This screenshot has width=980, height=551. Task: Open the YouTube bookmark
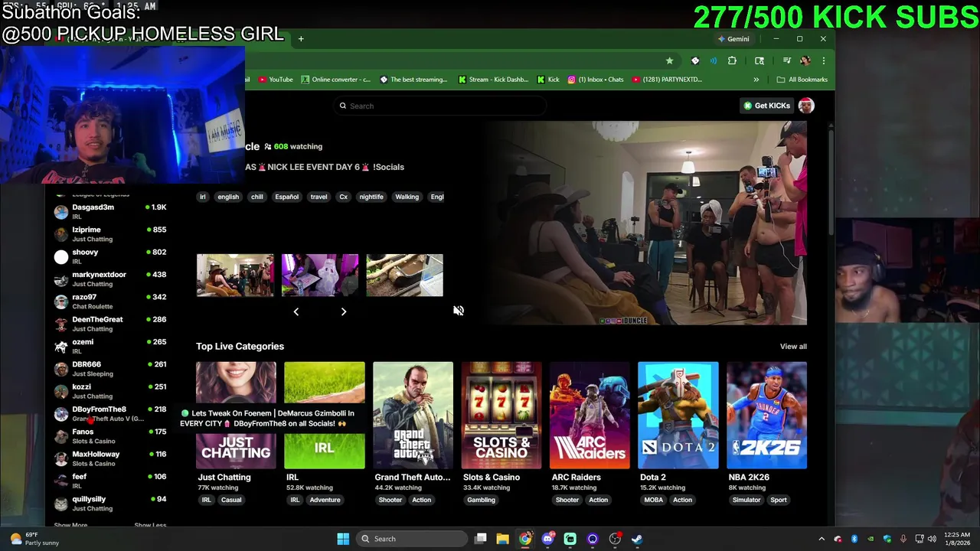[276, 80]
